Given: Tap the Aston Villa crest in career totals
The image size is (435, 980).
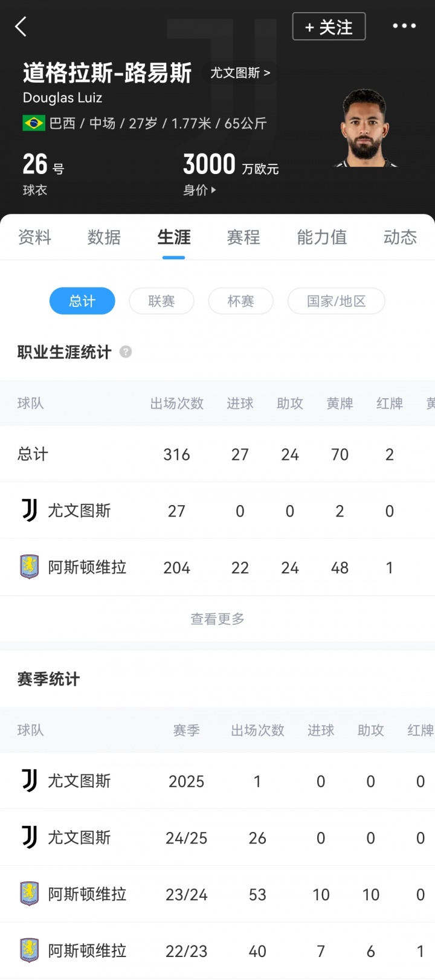Looking at the screenshot, I should coord(29,567).
